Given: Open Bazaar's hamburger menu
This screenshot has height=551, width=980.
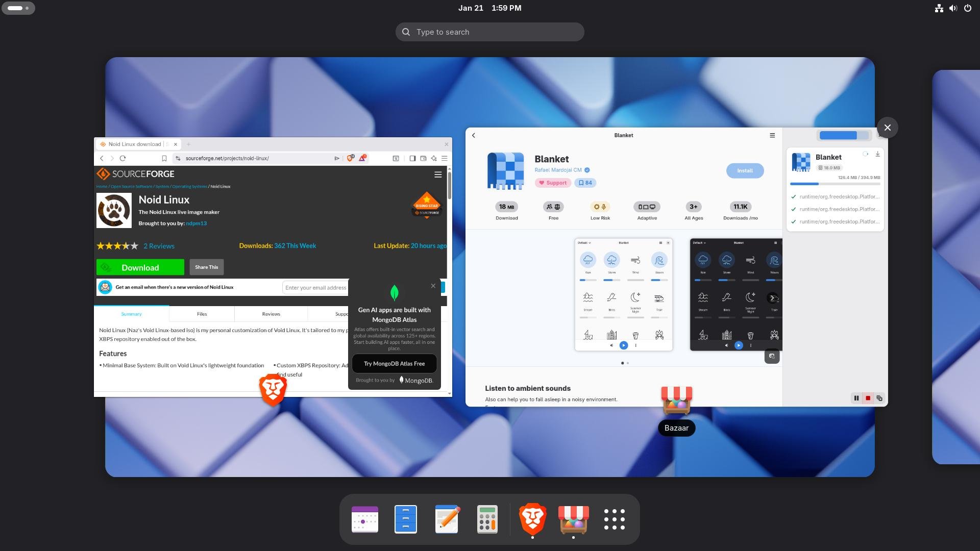Looking at the screenshot, I should (772, 135).
